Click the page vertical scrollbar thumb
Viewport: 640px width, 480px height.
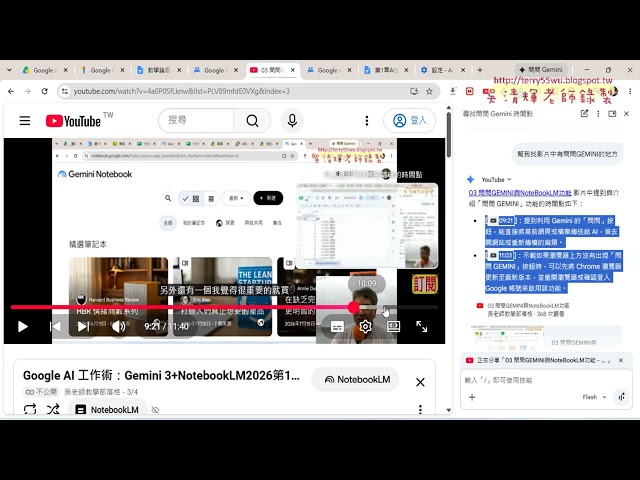(449, 135)
